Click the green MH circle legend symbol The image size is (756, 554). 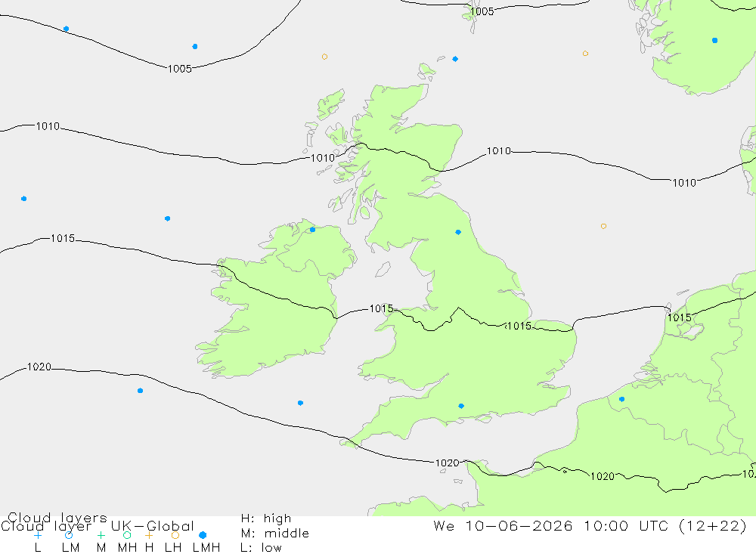(127, 535)
